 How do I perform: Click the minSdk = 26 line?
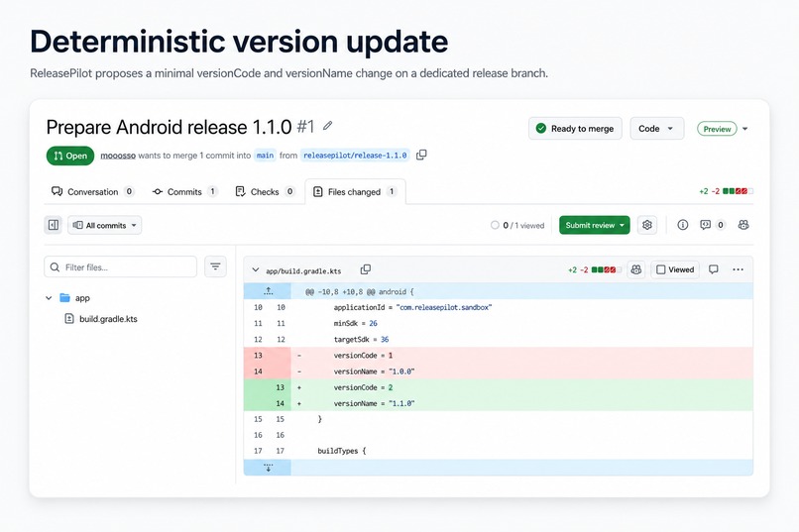499,323
